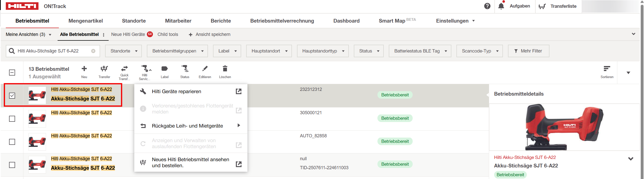
Task: Check the checkbox for row AUTO_82858
Action: pyautogui.click(x=12, y=142)
